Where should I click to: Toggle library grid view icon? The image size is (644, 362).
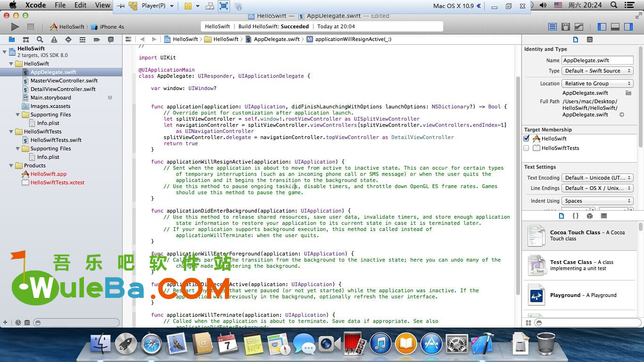pyautogui.click(x=528, y=323)
